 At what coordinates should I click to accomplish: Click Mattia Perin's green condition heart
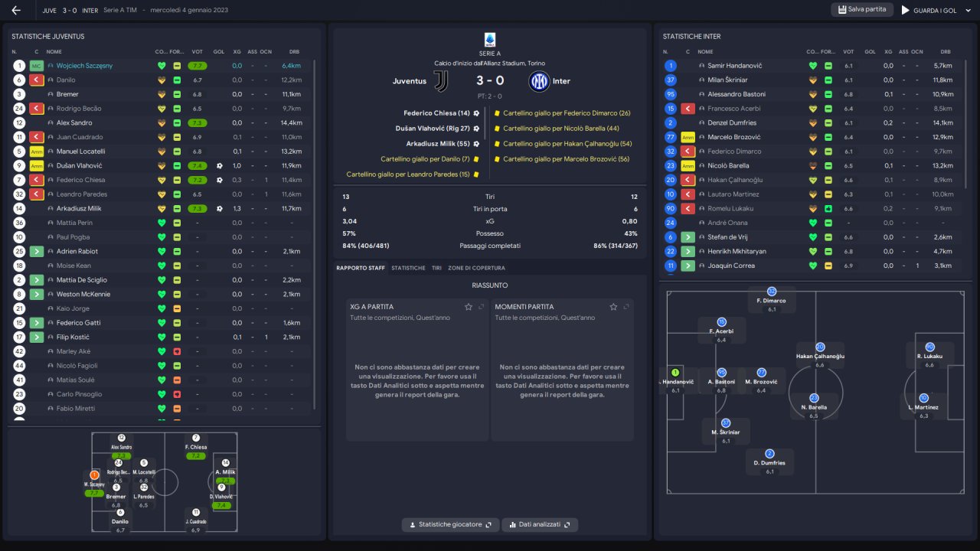161,223
